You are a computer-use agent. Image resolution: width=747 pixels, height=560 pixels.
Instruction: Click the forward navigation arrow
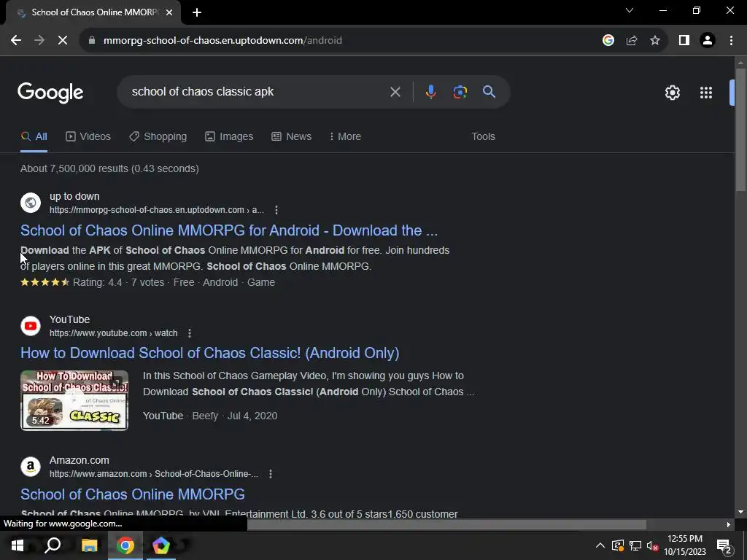click(x=39, y=41)
